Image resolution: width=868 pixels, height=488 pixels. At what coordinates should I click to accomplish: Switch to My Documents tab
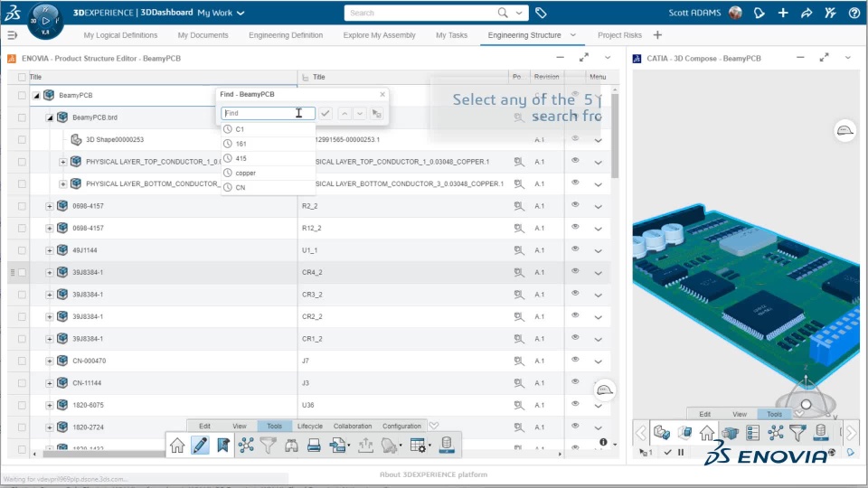coord(203,35)
